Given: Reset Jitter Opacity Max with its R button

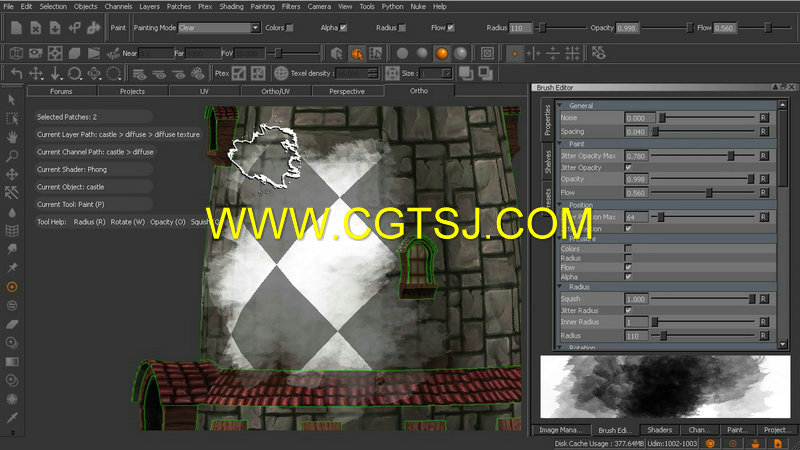Looking at the screenshot, I should [x=764, y=156].
